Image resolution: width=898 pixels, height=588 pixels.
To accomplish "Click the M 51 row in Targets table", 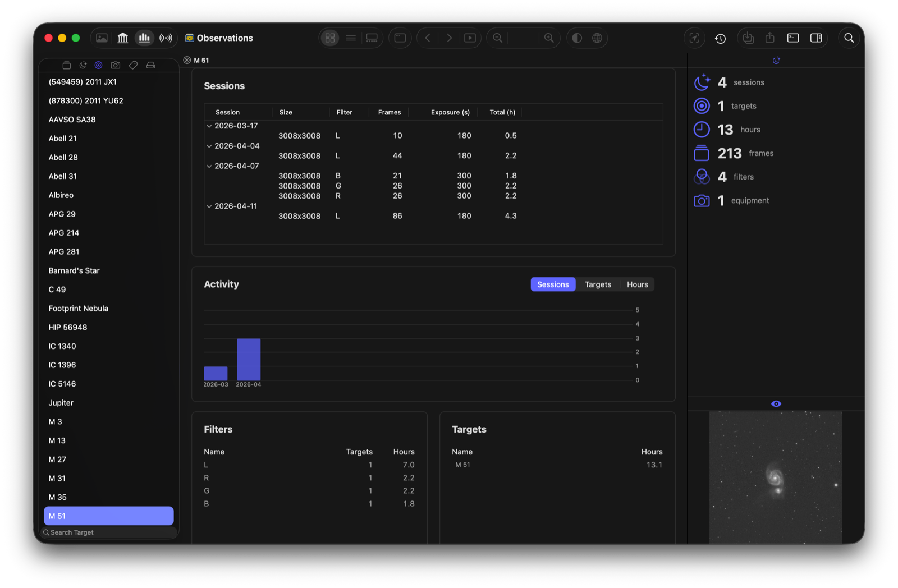I will click(558, 465).
